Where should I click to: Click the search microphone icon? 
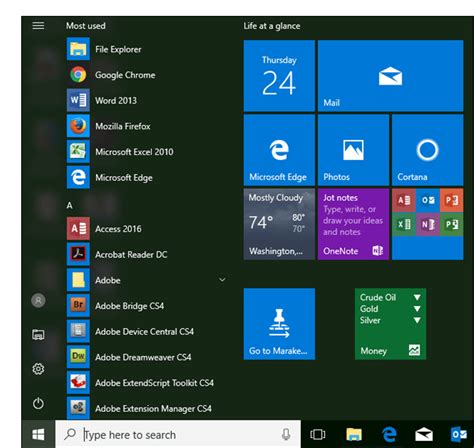point(286,434)
